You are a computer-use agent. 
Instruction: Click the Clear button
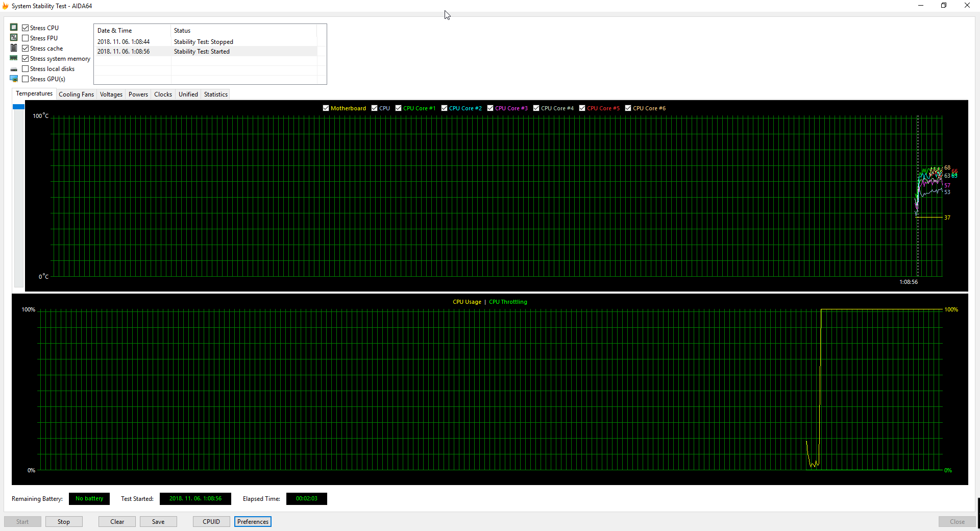click(x=117, y=522)
